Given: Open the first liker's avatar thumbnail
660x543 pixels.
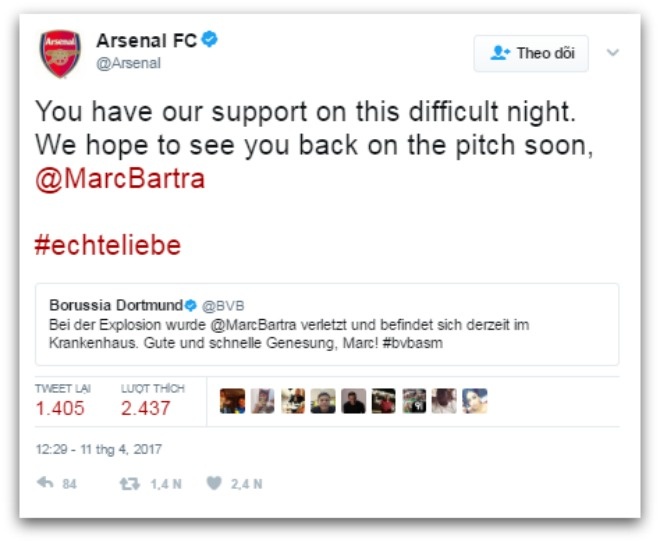Looking at the screenshot, I should pos(232,401).
